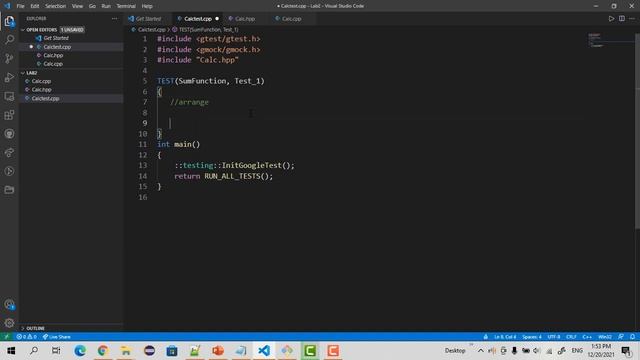Open the green Camtasia taskbar icon
The height and width of the screenshot is (360, 640).
310,351
